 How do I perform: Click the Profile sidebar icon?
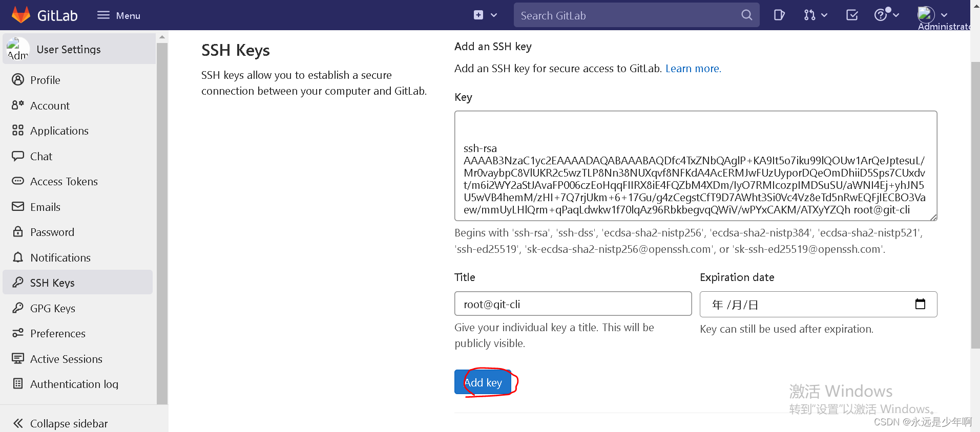pyautogui.click(x=18, y=80)
